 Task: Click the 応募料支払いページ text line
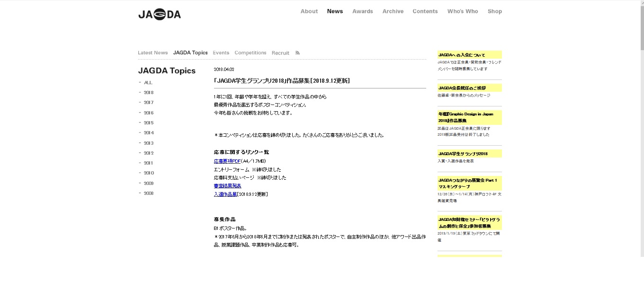click(x=250, y=178)
